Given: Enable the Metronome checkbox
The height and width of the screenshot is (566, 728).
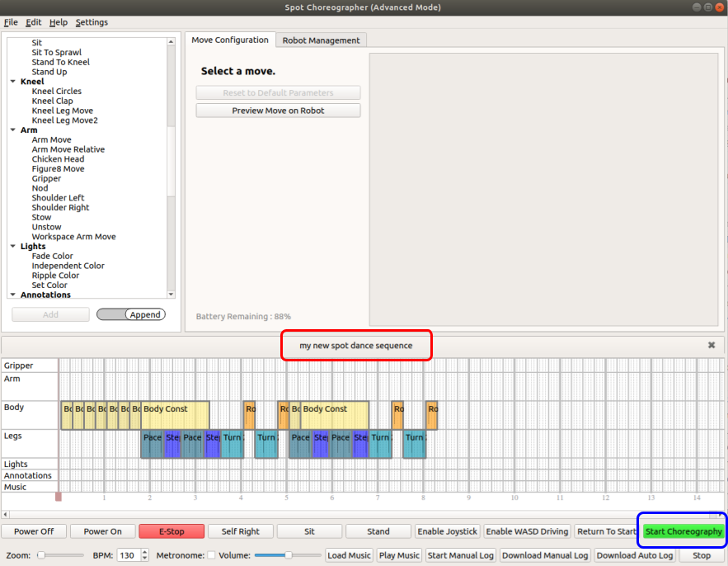Looking at the screenshot, I should pos(211,555).
